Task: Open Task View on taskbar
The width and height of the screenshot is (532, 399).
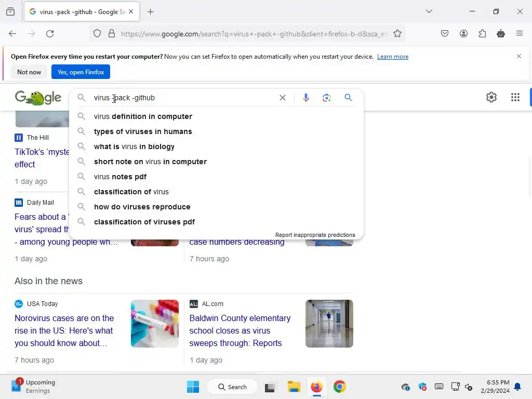Action: coord(270,387)
